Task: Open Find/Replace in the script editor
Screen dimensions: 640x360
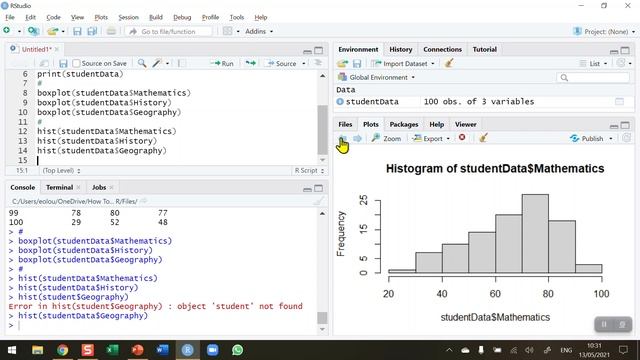Action: point(142,63)
